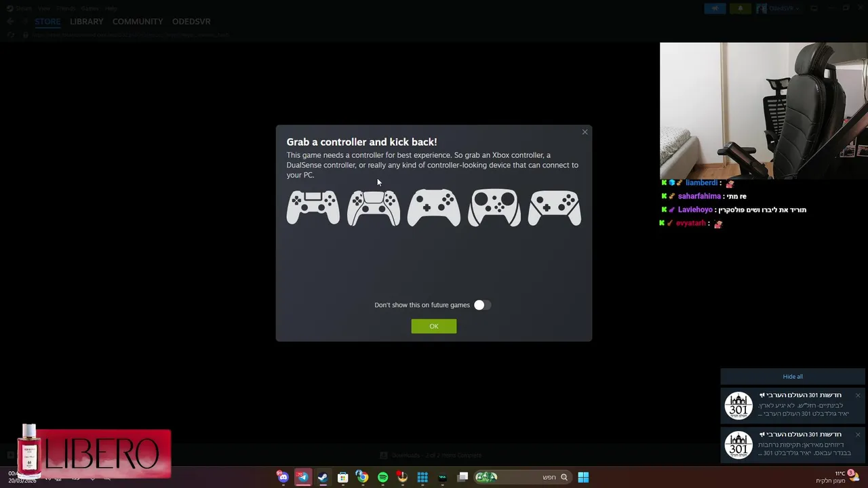Close the Grab a controller dialog
The height and width of the screenshot is (488, 868).
(585, 132)
